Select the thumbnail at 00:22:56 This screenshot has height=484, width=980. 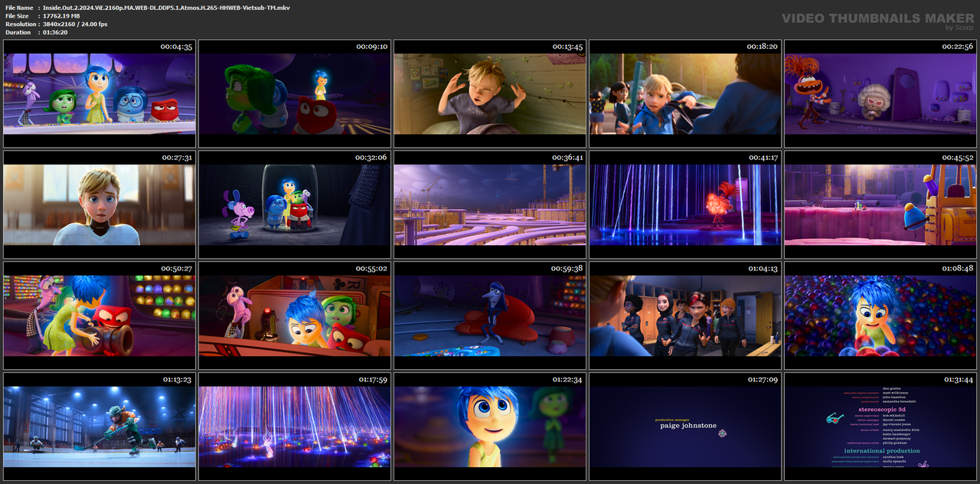pyautogui.click(x=880, y=93)
